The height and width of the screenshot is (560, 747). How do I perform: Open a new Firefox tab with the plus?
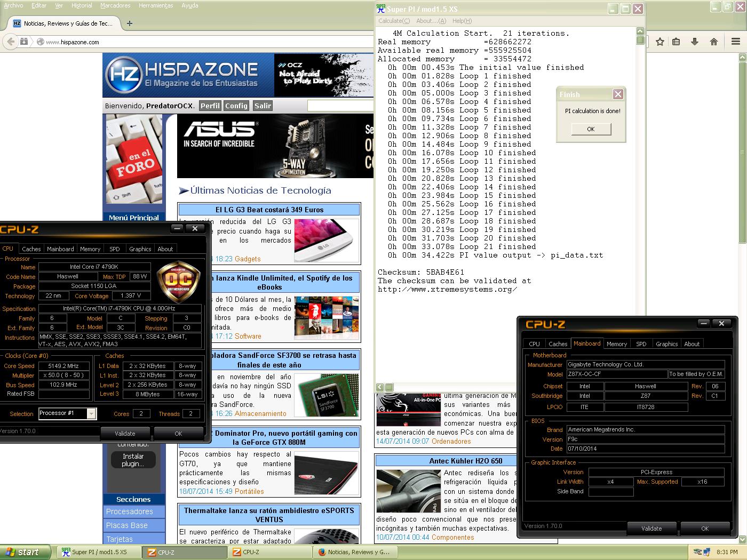pyautogui.click(x=130, y=23)
